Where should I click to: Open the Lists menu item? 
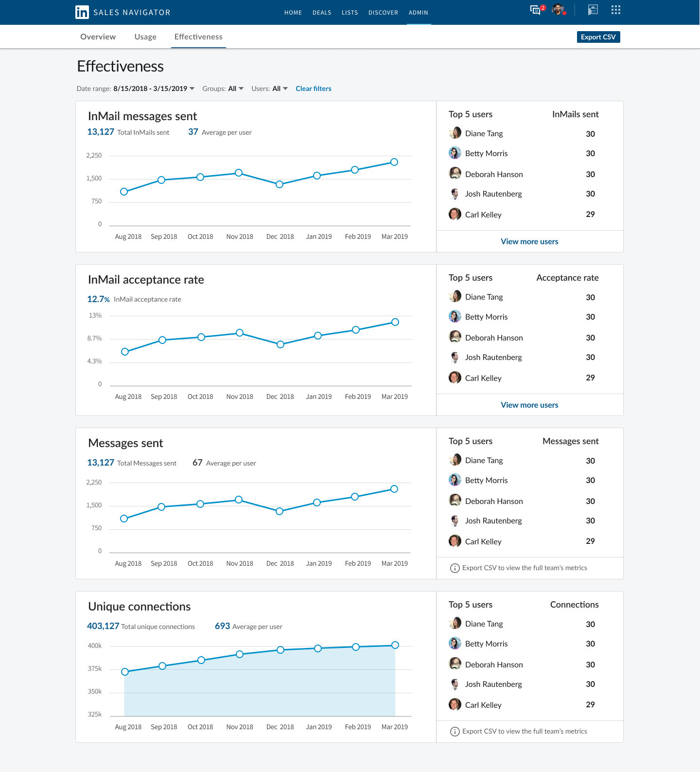(x=350, y=13)
